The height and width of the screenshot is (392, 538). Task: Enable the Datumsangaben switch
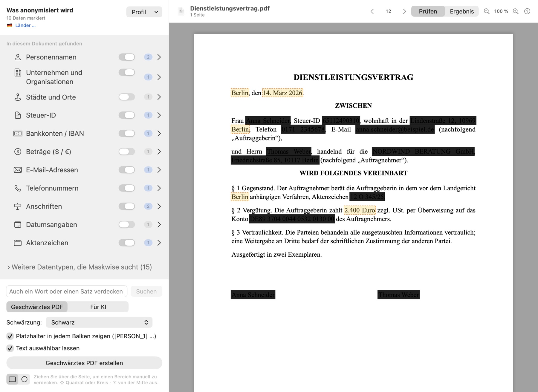(x=127, y=224)
